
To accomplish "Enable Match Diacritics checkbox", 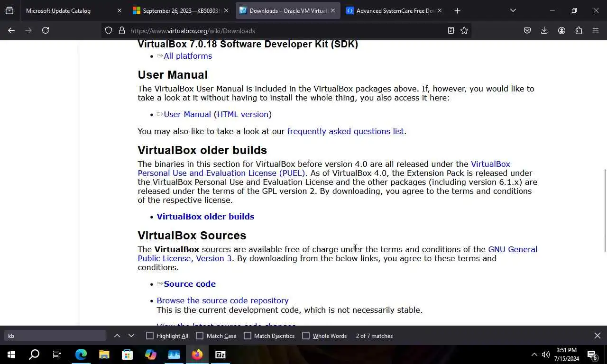I will pyautogui.click(x=248, y=336).
